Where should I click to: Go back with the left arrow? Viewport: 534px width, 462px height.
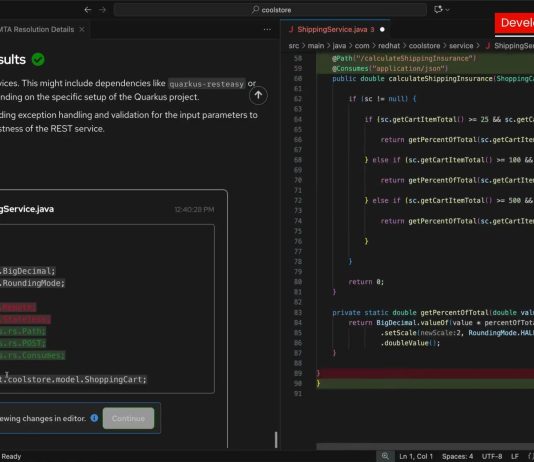(88, 10)
